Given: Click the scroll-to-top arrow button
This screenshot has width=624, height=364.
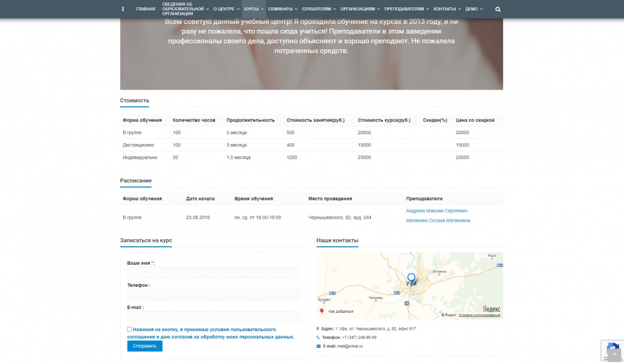Looking at the screenshot, I should [614, 354].
